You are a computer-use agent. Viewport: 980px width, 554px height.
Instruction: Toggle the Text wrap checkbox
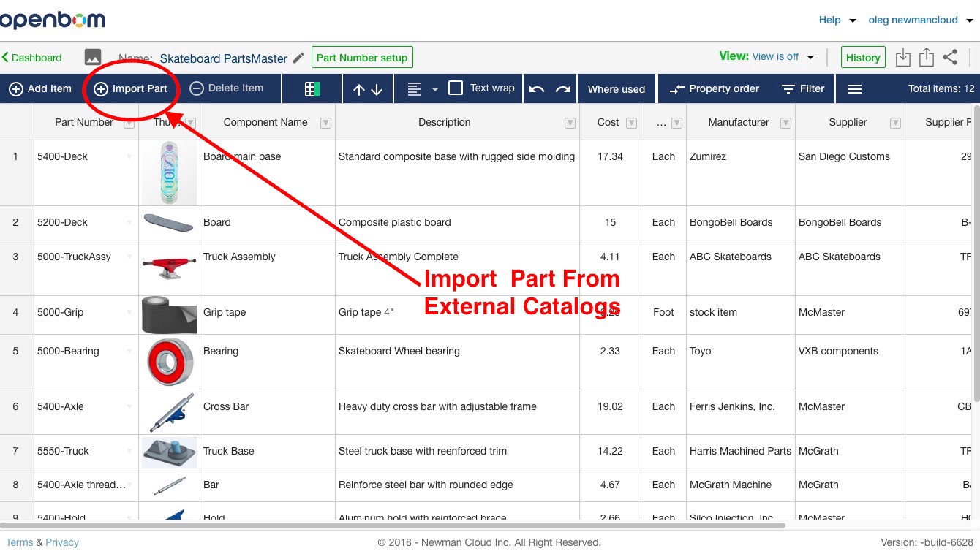(456, 88)
